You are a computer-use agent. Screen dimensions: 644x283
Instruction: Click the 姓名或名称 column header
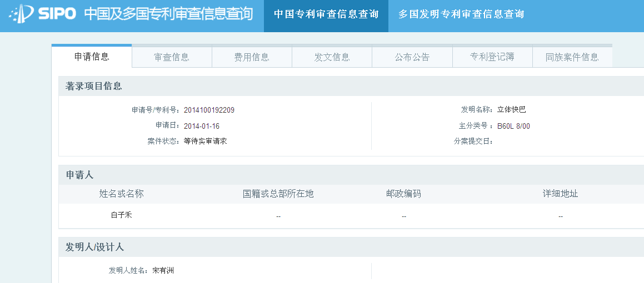point(122,194)
